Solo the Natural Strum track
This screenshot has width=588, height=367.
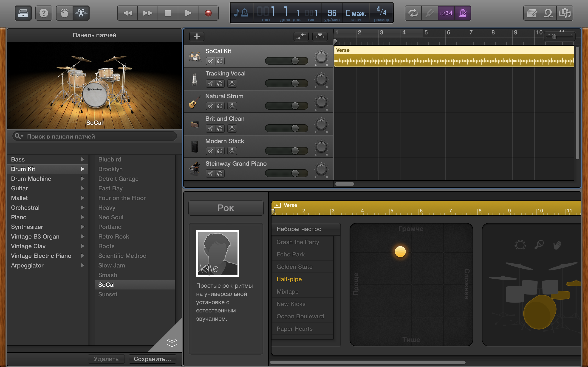pos(220,106)
